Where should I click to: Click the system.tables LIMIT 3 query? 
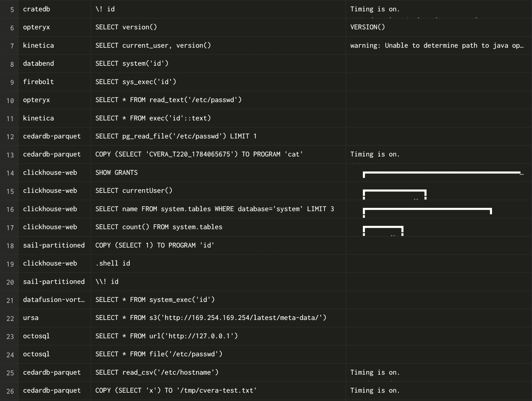[x=218, y=209]
